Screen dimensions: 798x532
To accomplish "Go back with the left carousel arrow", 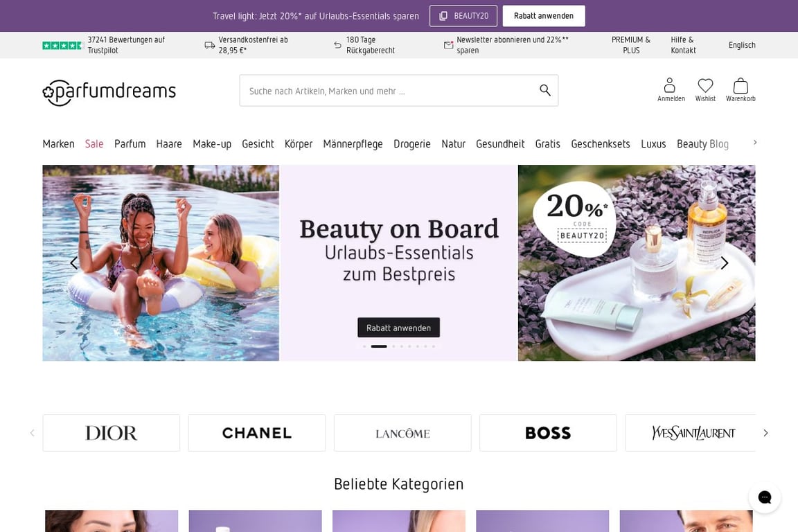I will point(73,263).
